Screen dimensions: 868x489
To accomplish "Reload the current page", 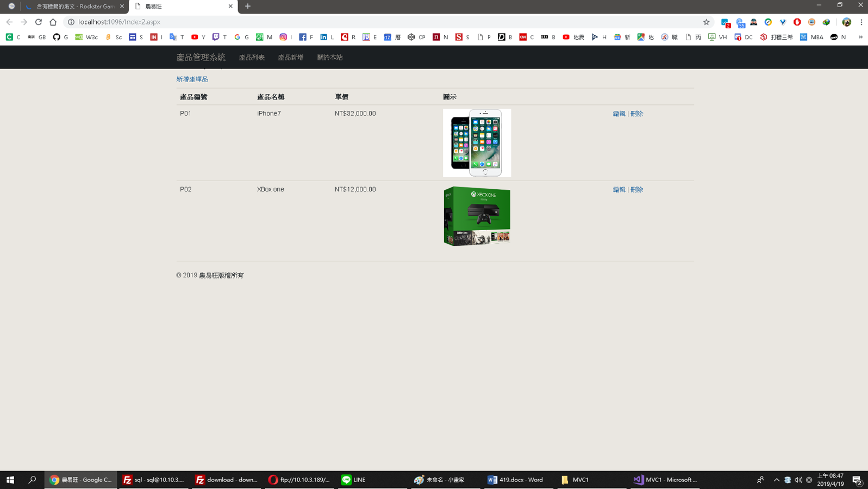I will (x=38, y=22).
